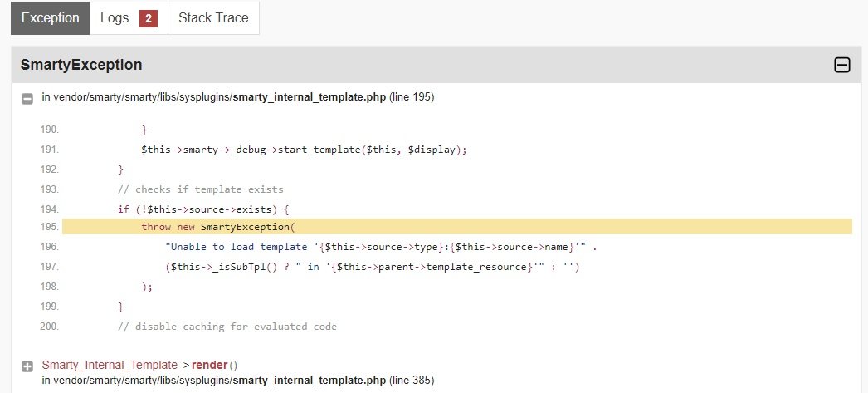Click the 'disable caching' comment on line 200
Viewport: 868px width, 393px height.
click(227, 327)
